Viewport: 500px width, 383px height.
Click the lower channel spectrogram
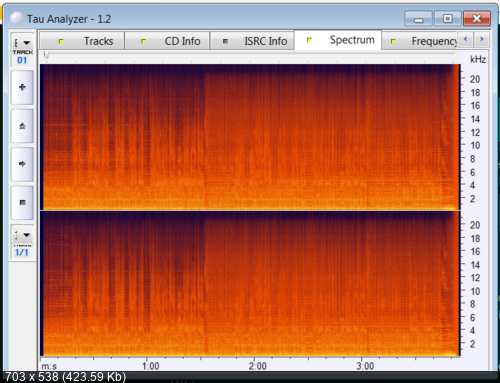click(250, 284)
